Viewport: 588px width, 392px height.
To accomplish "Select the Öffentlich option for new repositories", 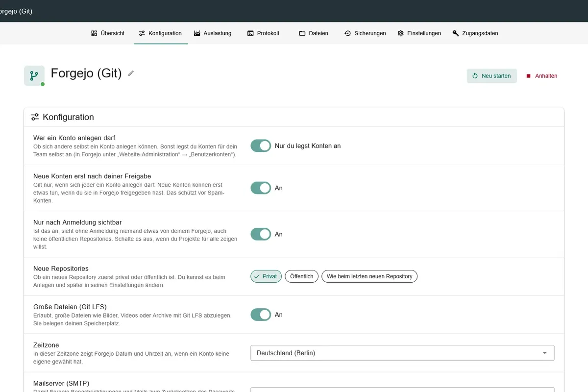I will pyautogui.click(x=302, y=276).
